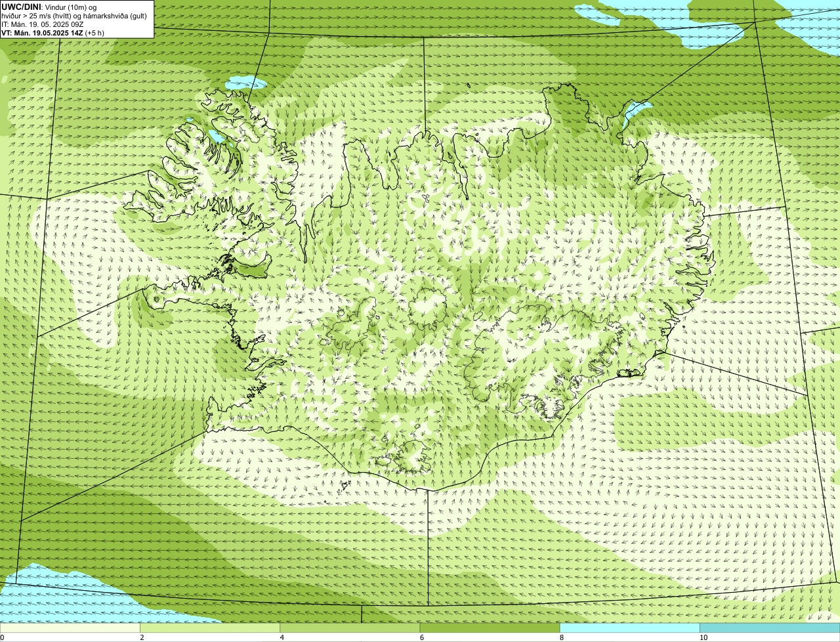840x642 pixels.
Task: Click the colorbar label '6'
Action: pyautogui.click(x=421, y=637)
